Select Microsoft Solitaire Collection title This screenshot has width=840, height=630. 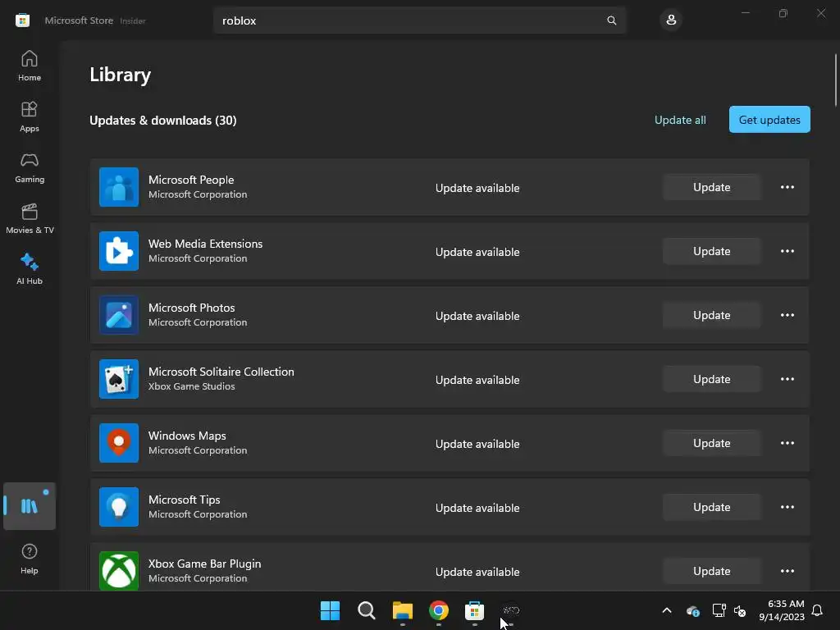click(x=221, y=372)
